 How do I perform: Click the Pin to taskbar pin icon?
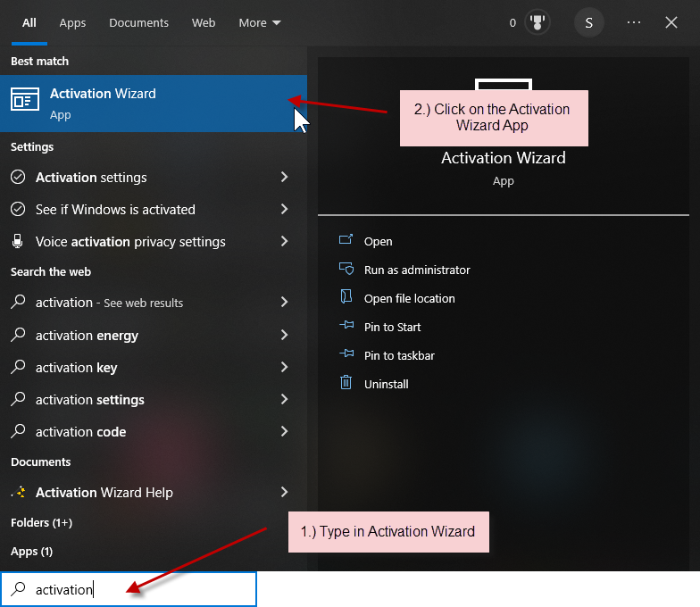pyautogui.click(x=346, y=353)
